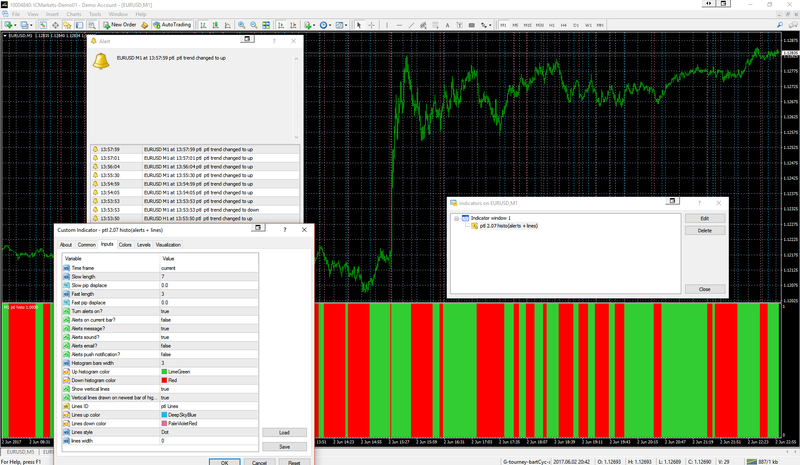Toggle 'Turn alerts on?' value true
Screen dimensions: 800x465
point(166,311)
